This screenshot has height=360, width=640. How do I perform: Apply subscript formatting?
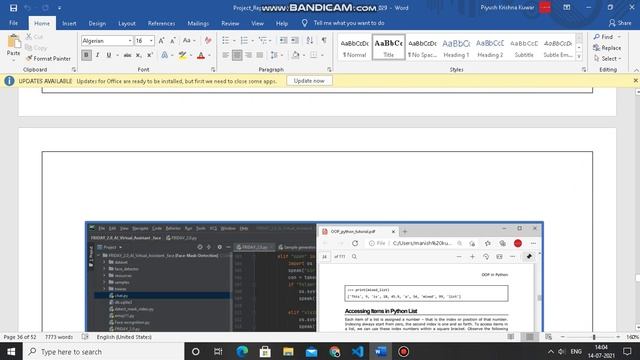(x=139, y=55)
